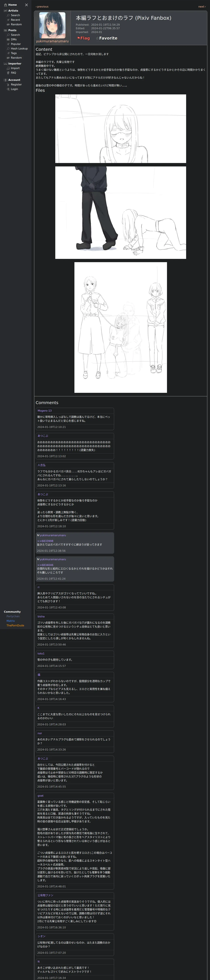Open the Partychan community link
This screenshot has height=980, width=210.
click(13, 616)
